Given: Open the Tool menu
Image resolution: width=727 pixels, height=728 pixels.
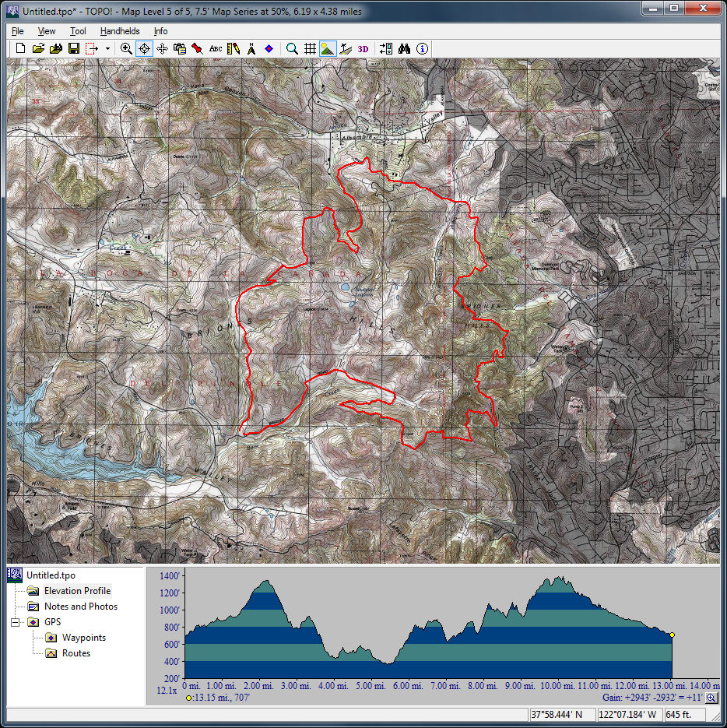Looking at the screenshot, I should click(78, 31).
